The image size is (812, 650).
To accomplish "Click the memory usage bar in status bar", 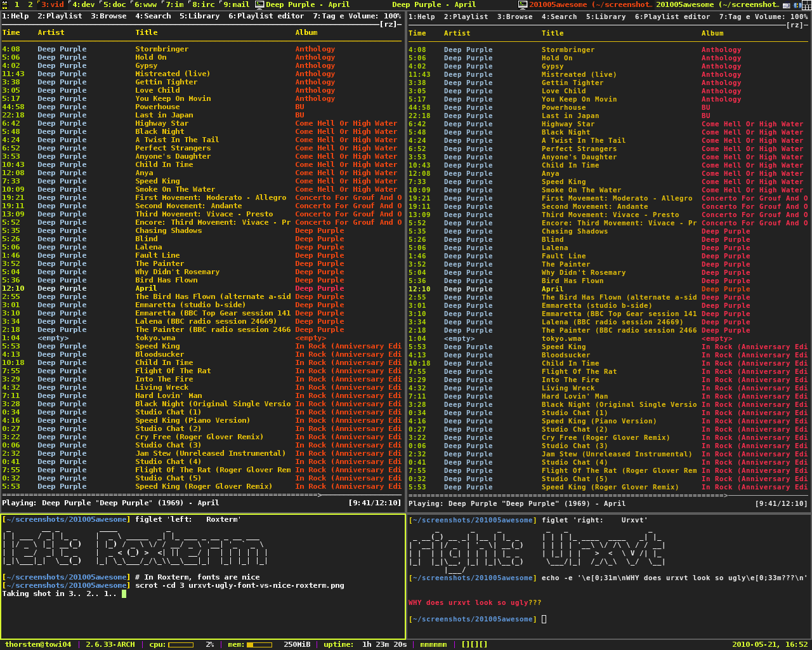I will pyautogui.click(x=259, y=645).
